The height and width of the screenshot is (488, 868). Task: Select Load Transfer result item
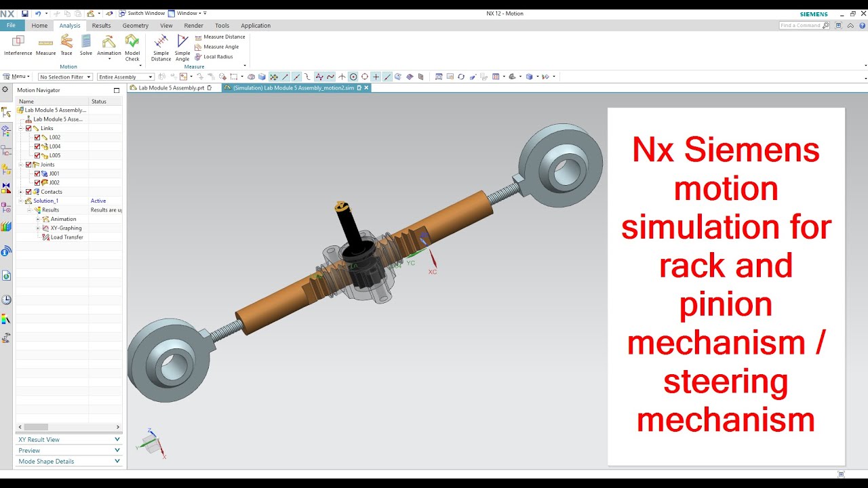tap(66, 237)
